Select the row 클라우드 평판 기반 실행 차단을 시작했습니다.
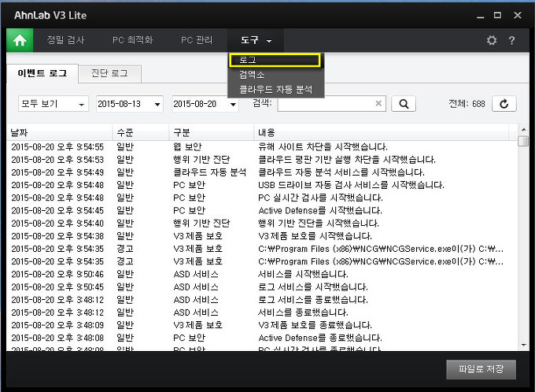Screen dimensions: 535x392 coord(262,160)
